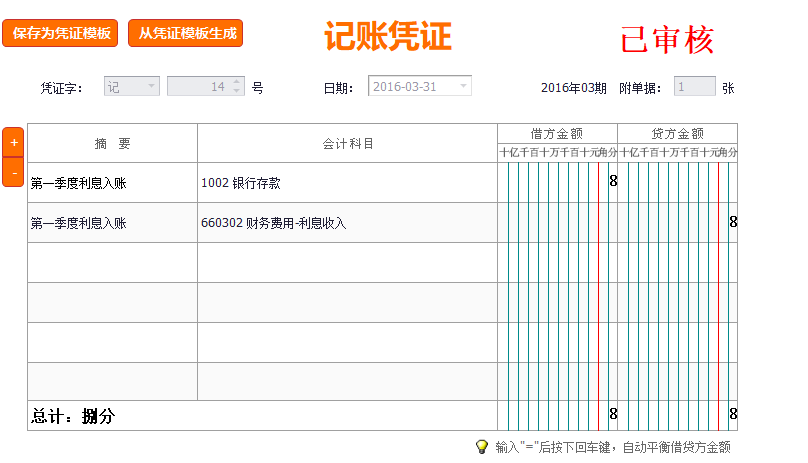The height and width of the screenshot is (463, 808).
Task: Click the credit amount cell of second row
Action: coord(677,223)
